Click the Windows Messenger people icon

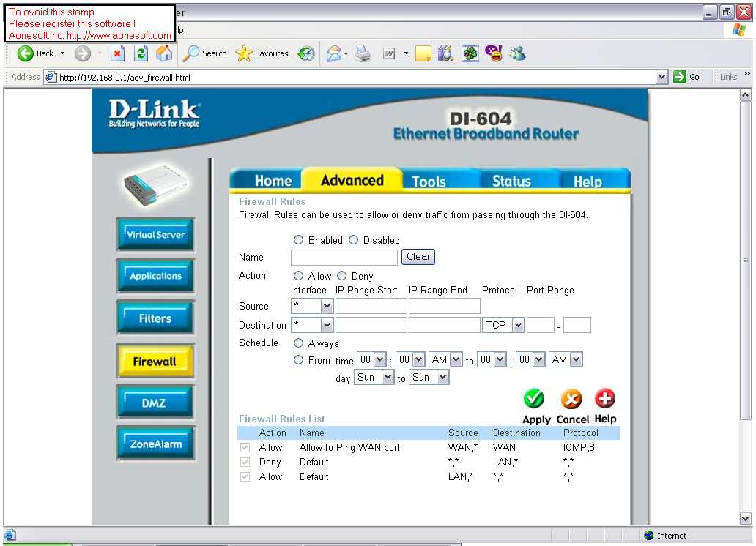518,53
